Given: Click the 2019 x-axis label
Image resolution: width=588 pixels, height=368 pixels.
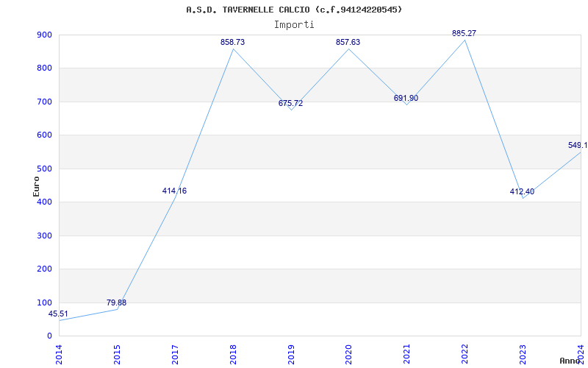Looking at the screenshot, I should pos(291,354).
